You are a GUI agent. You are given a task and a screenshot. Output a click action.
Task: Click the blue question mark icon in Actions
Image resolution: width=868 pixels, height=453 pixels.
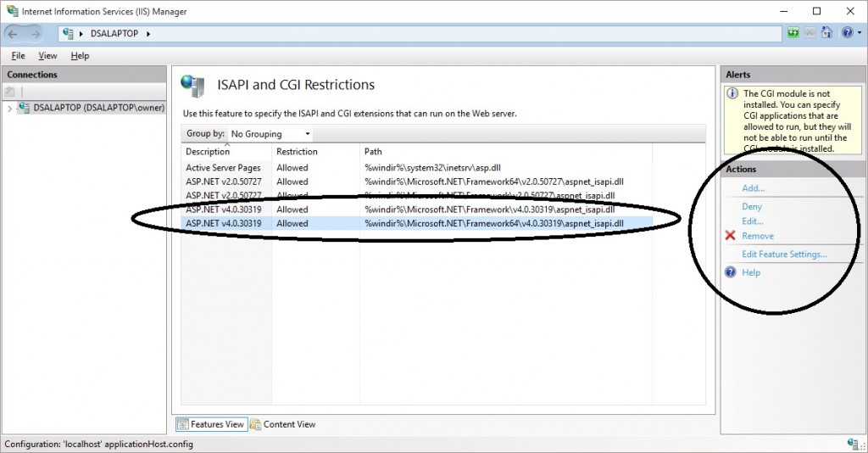point(731,272)
